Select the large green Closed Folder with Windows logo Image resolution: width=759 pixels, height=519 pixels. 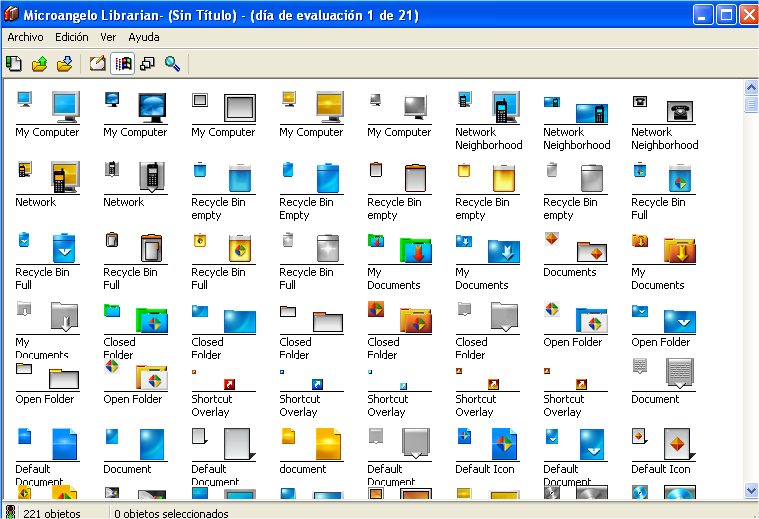tap(152, 320)
